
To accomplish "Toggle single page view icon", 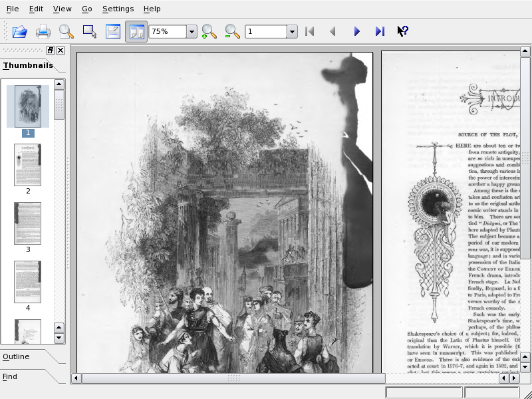I will [113, 31].
